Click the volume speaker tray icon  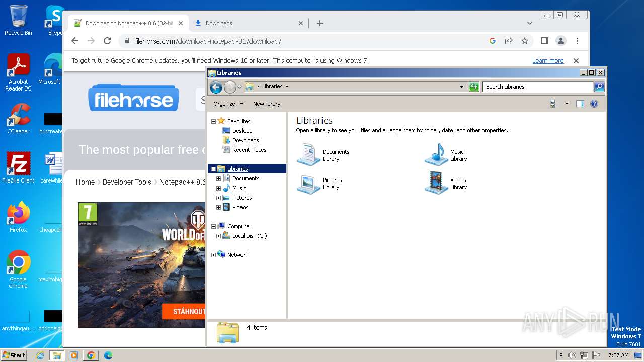[x=572, y=355]
